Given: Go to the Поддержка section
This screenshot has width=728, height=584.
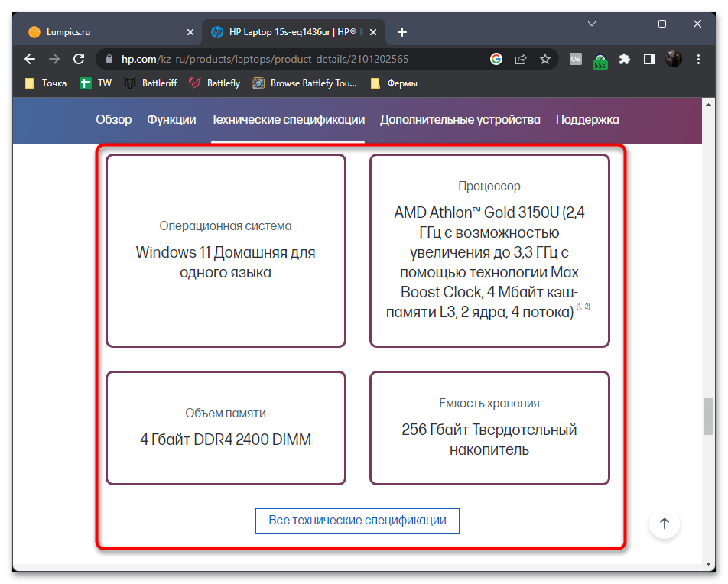Looking at the screenshot, I should [x=587, y=120].
